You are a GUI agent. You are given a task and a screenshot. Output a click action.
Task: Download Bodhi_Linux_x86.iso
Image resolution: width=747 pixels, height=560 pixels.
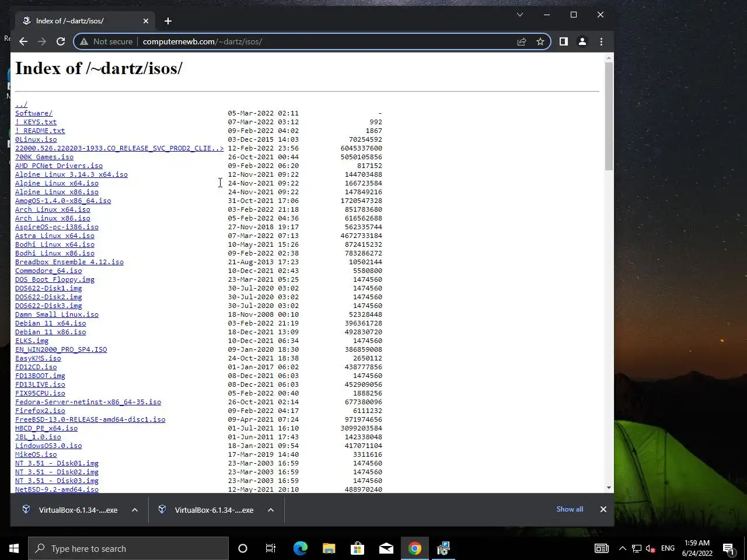(55, 253)
